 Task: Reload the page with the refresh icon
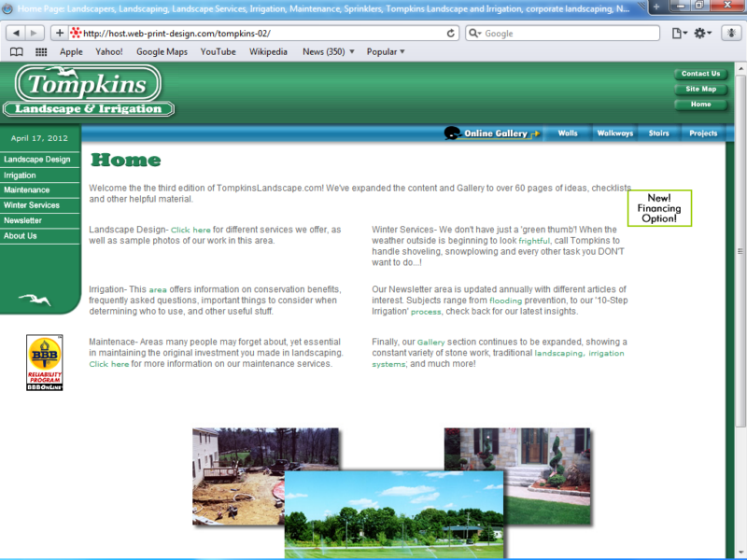point(450,34)
